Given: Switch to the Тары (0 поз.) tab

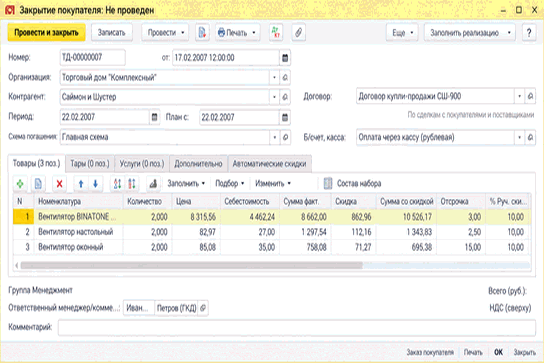Looking at the screenshot, I should [x=90, y=163].
